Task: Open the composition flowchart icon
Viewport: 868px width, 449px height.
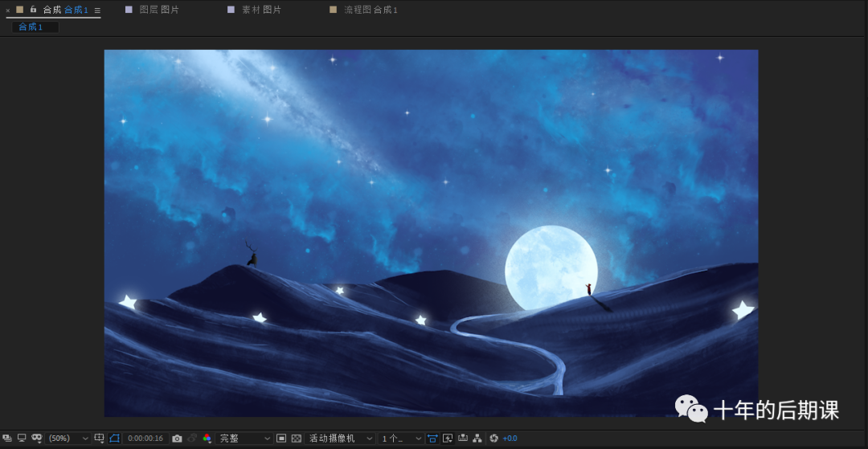Action: coord(477,439)
